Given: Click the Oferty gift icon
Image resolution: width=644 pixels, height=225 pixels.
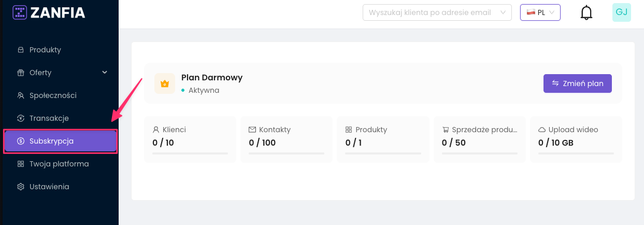Looking at the screenshot, I should [x=21, y=73].
